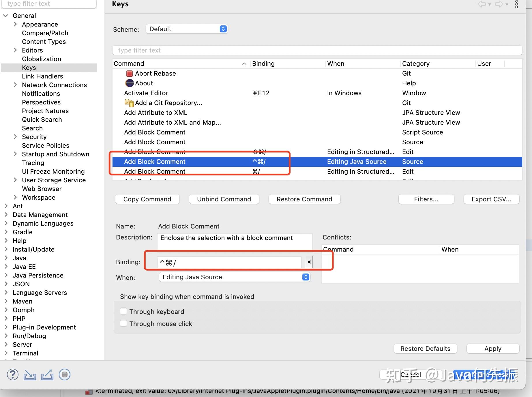Viewport: 532px width, 397px height.
Task: Click the export preferences icon
Action: [47, 375]
